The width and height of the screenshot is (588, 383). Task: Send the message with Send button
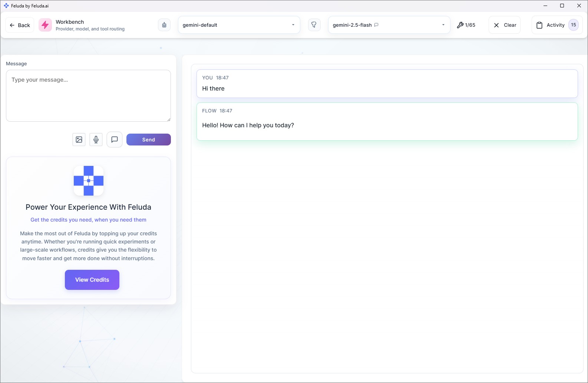click(x=148, y=140)
